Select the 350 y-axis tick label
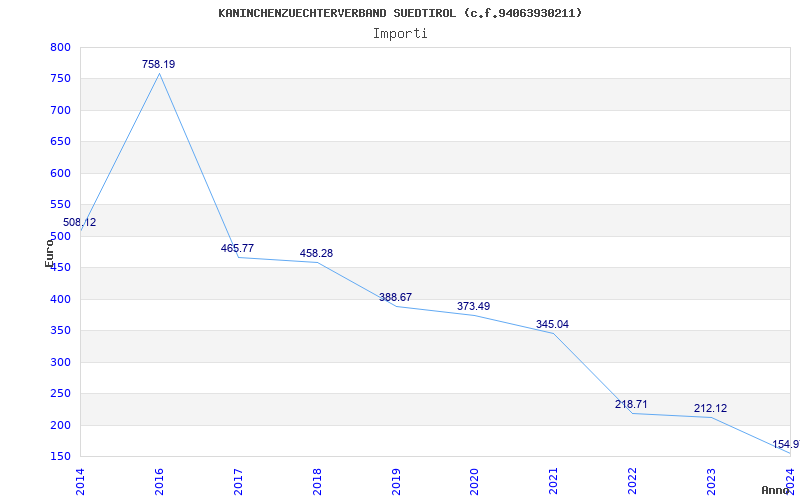This screenshot has height=500, width=800. tap(60, 331)
